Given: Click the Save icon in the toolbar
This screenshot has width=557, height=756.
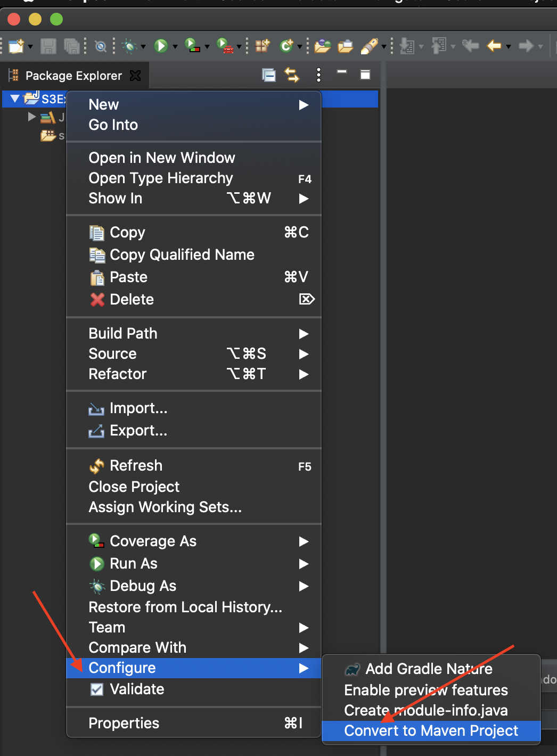Looking at the screenshot, I should 48,46.
